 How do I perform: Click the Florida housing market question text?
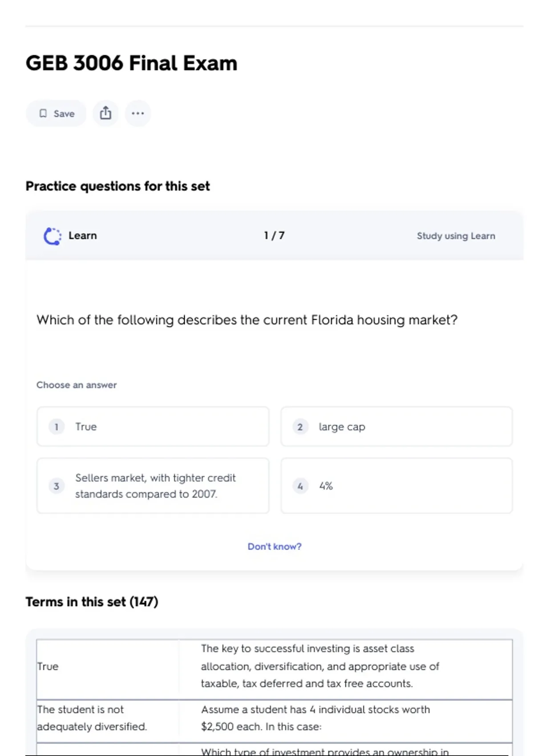[x=247, y=320]
